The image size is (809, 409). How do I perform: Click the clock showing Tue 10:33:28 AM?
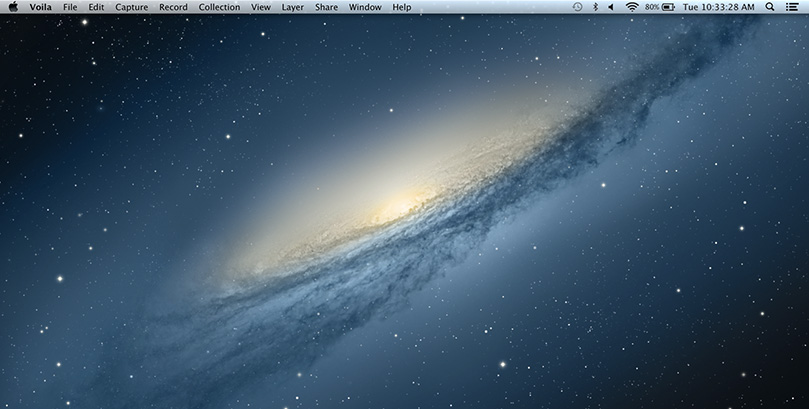pyautogui.click(x=718, y=7)
